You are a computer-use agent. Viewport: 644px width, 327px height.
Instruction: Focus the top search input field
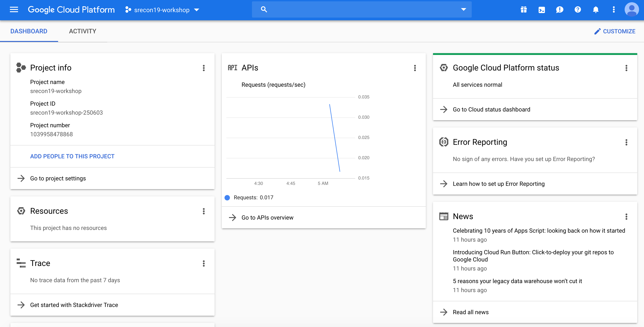click(x=361, y=9)
